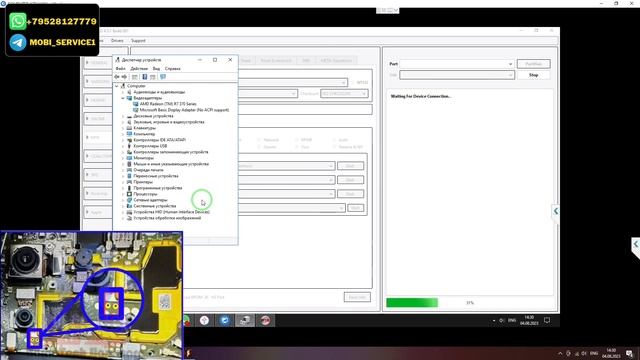Expand the Звуковые, игровые и видеоустройства category
This screenshot has width=640, height=360.
pyautogui.click(x=123, y=122)
